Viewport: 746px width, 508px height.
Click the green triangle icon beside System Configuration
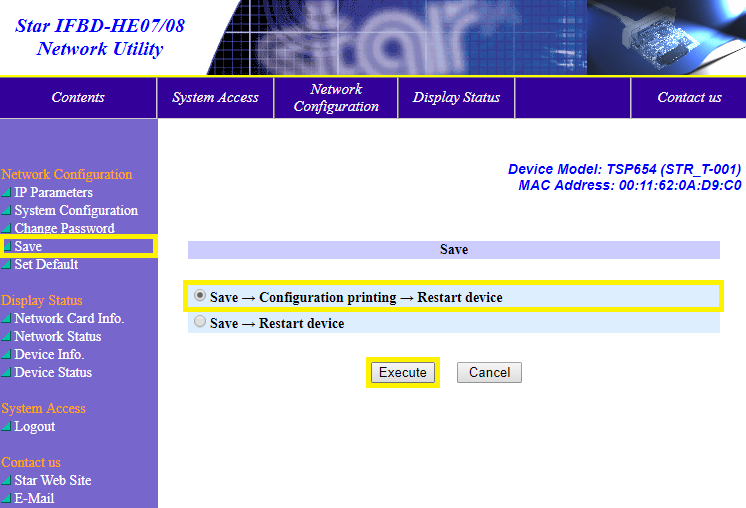point(6,210)
